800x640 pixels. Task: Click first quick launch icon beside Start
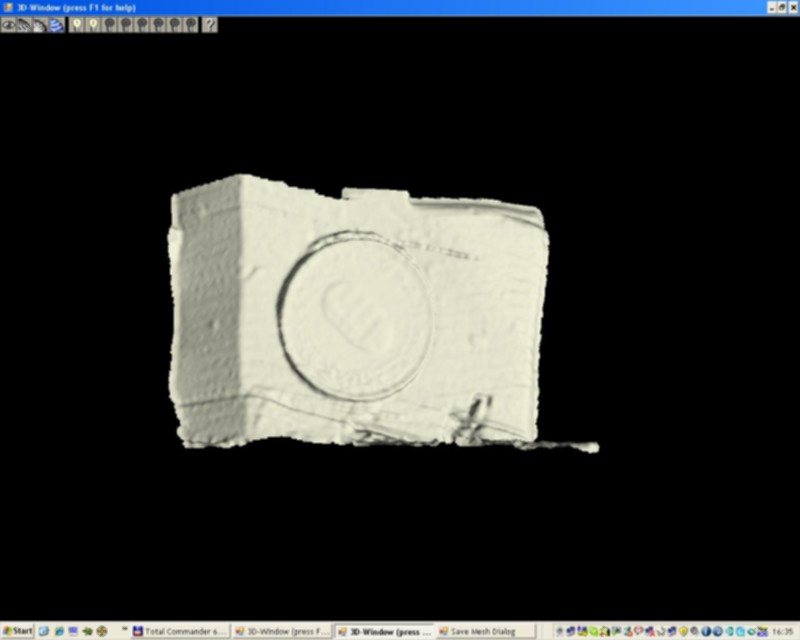[44, 632]
